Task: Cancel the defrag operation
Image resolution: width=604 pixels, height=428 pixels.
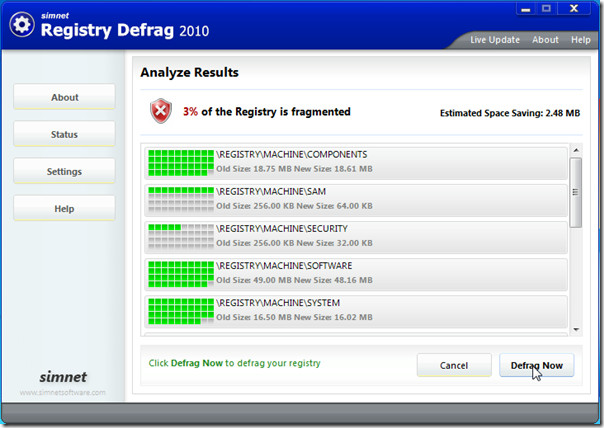Action: 454,365
